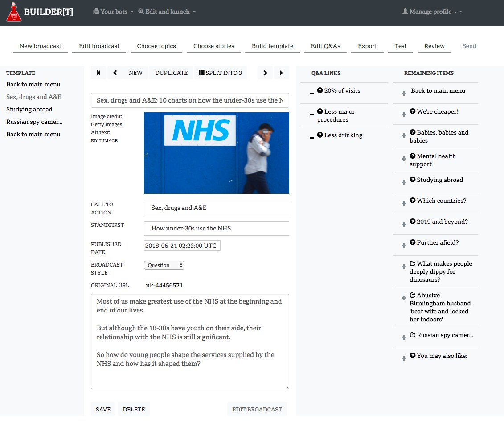Add '2019 and beyond?' with plus icon
This screenshot has width=504, height=427.
[404, 224]
